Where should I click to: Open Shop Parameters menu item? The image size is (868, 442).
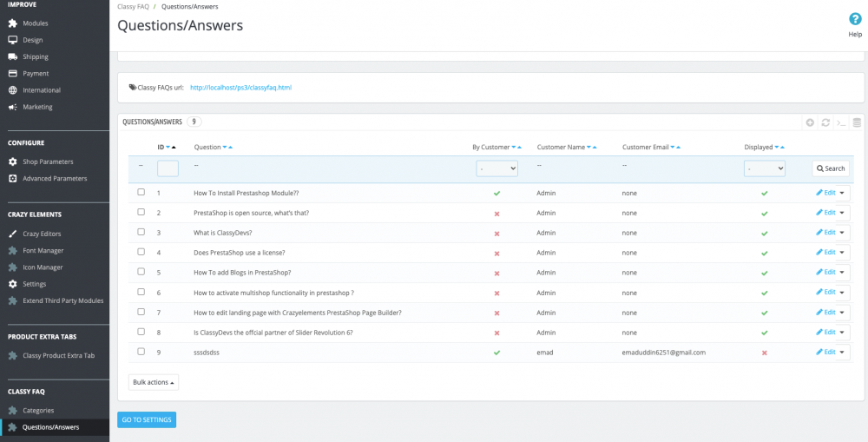pyautogui.click(x=48, y=162)
